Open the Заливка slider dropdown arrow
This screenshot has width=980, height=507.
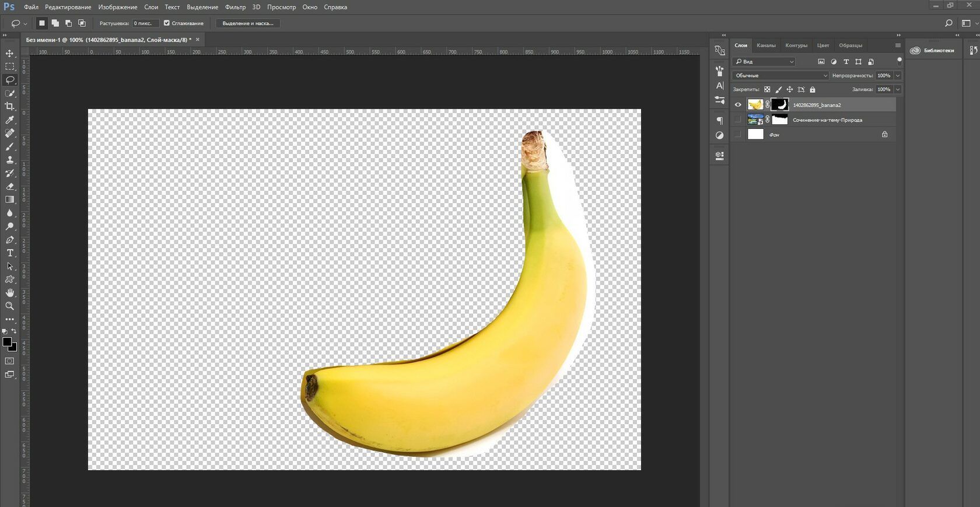(x=898, y=89)
